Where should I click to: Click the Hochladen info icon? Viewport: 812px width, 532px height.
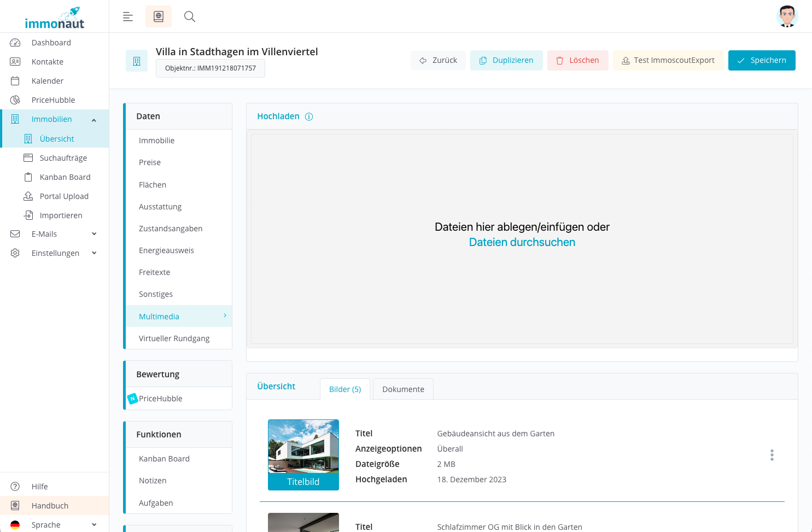pos(309,116)
